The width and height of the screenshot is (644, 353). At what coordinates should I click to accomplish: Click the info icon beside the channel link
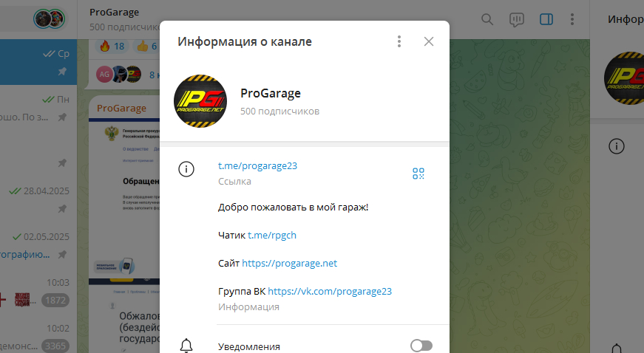click(186, 169)
